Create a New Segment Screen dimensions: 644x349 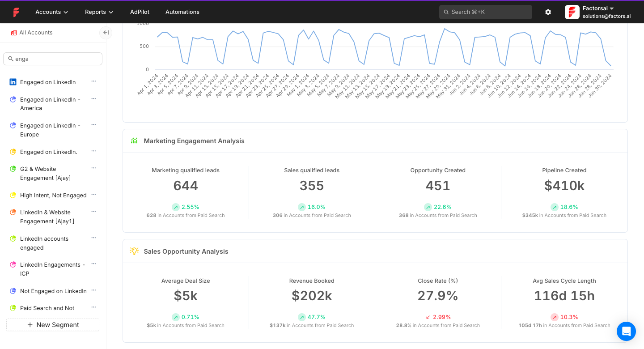pos(53,325)
